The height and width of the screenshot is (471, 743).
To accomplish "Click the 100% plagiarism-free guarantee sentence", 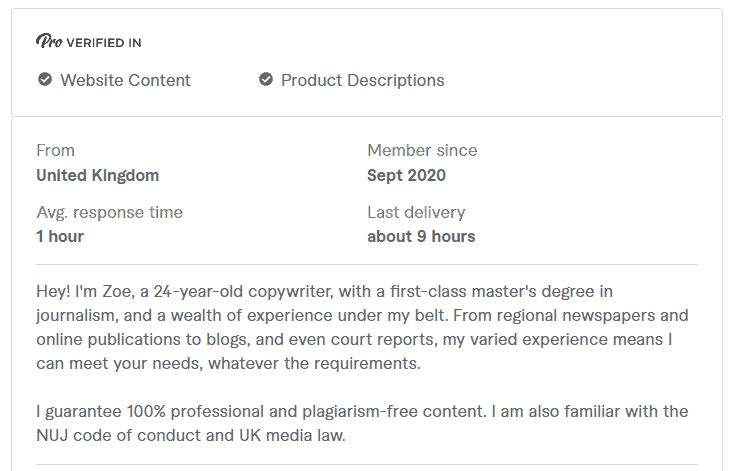I will point(261,411).
